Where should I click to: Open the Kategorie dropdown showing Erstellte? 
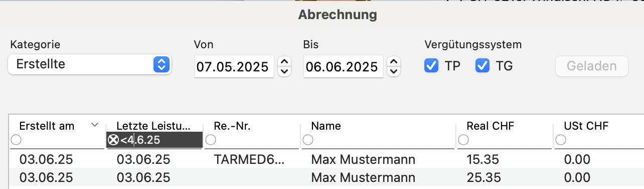point(90,64)
